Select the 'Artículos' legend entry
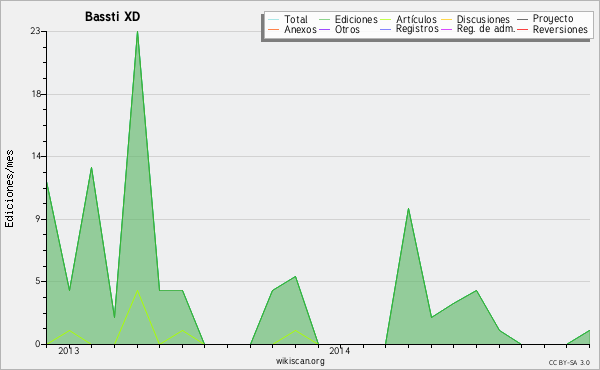The height and width of the screenshot is (370, 600). [x=416, y=19]
